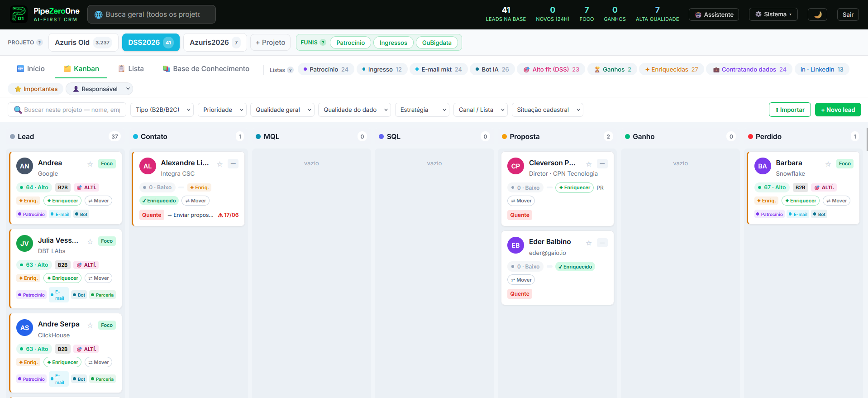Filter by Ingresso list chip
The image size is (868, 398).
coord(382,69)
